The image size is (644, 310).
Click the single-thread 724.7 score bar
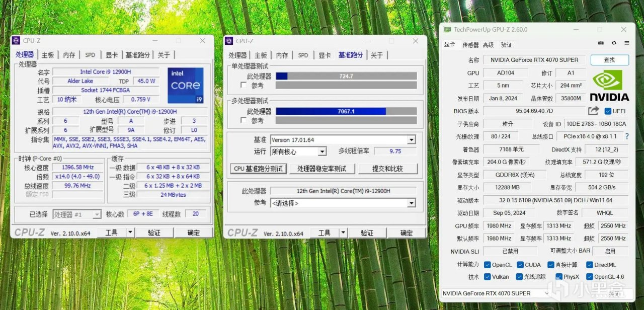(x=346, y=76)
